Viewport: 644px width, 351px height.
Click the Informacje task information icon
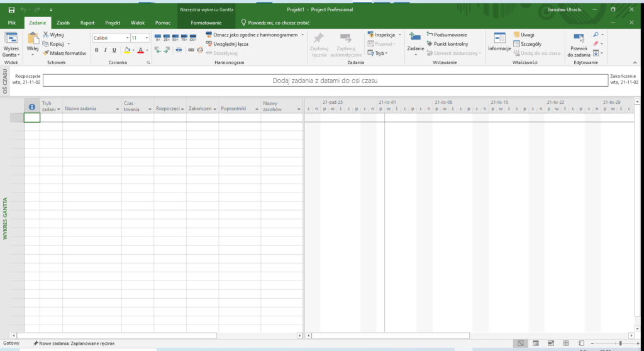click(x=499, y=39)
